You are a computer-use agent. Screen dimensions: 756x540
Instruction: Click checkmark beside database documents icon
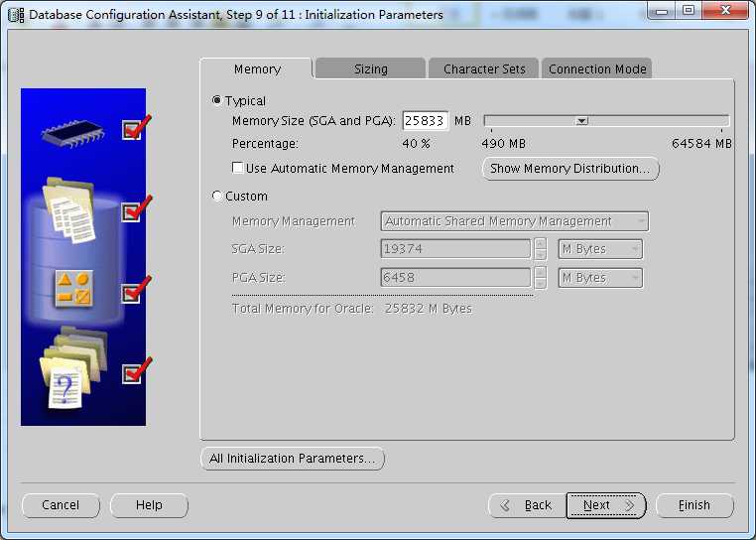pos(136,209)
